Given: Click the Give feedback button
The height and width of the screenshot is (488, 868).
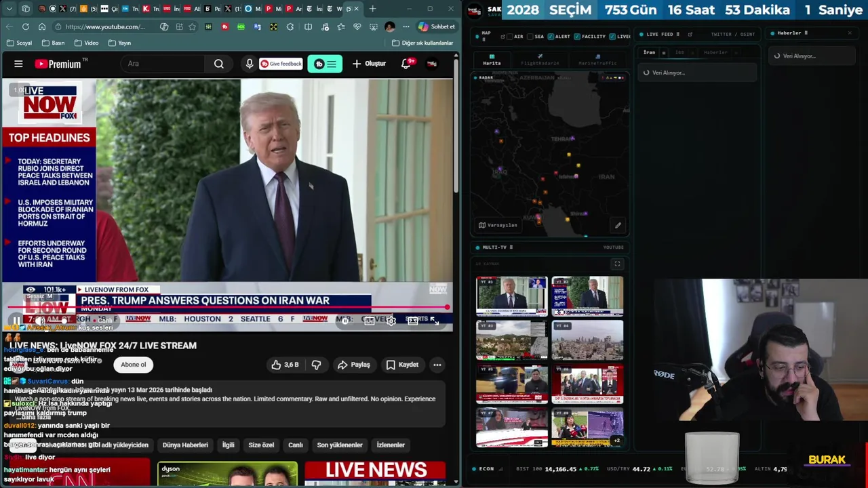Looking at the screenshot, I should [x=281, y=64].
